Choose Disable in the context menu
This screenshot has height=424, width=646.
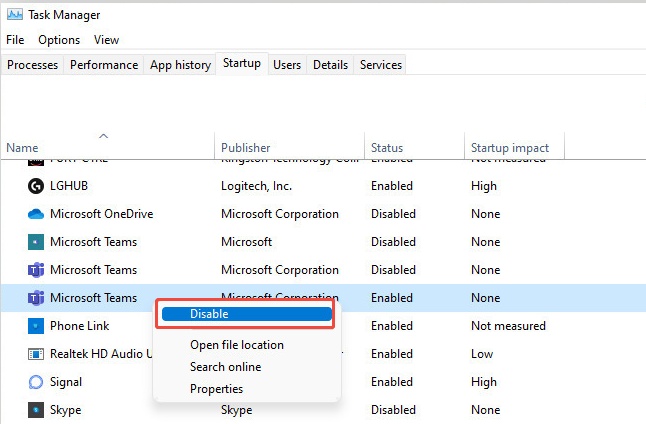coord(246,314)
